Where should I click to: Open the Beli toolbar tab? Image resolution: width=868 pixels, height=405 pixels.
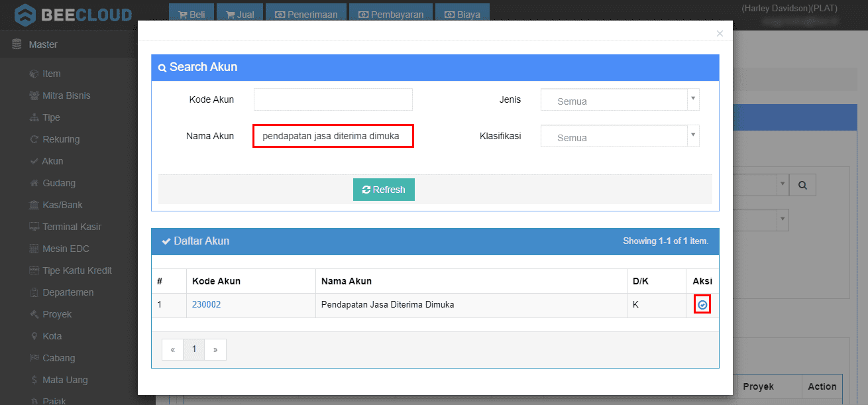(x=192, y=14)
